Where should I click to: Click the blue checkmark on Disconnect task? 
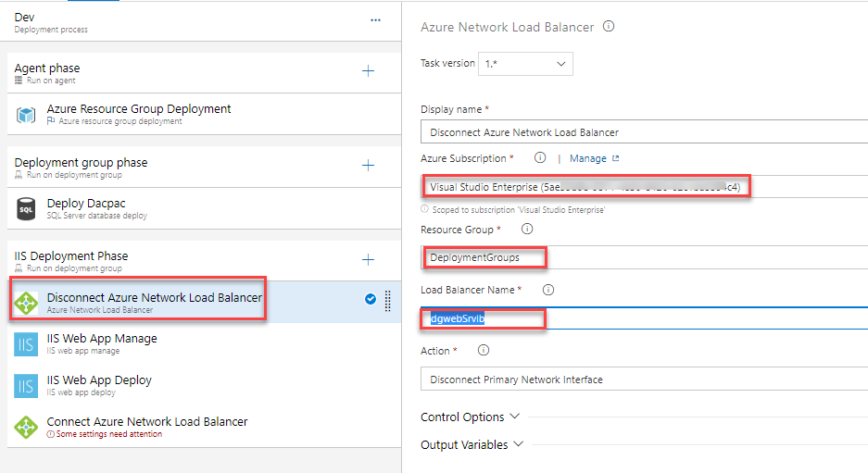point(371,299)
